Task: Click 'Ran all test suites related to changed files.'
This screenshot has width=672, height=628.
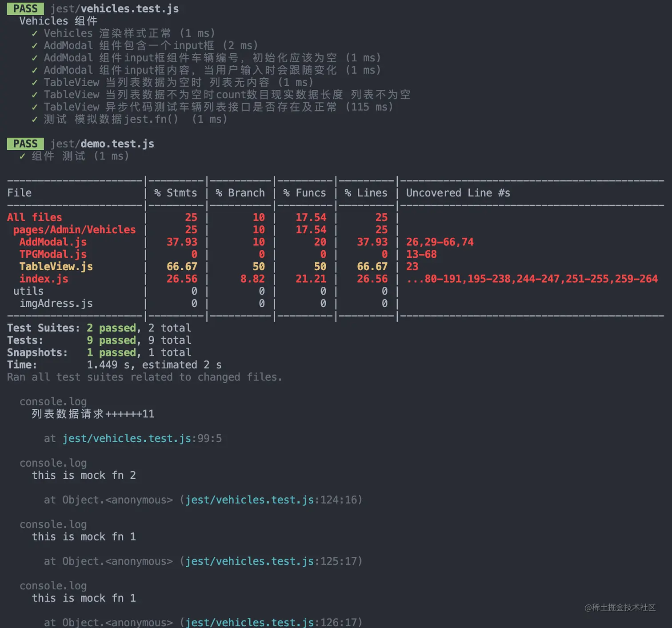Action: point(144,377)
